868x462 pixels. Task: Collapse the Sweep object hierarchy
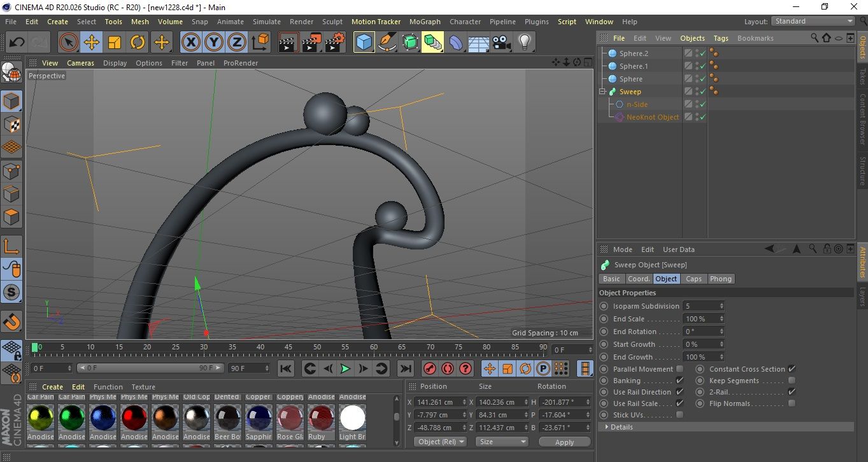click(x=602, y=92)
